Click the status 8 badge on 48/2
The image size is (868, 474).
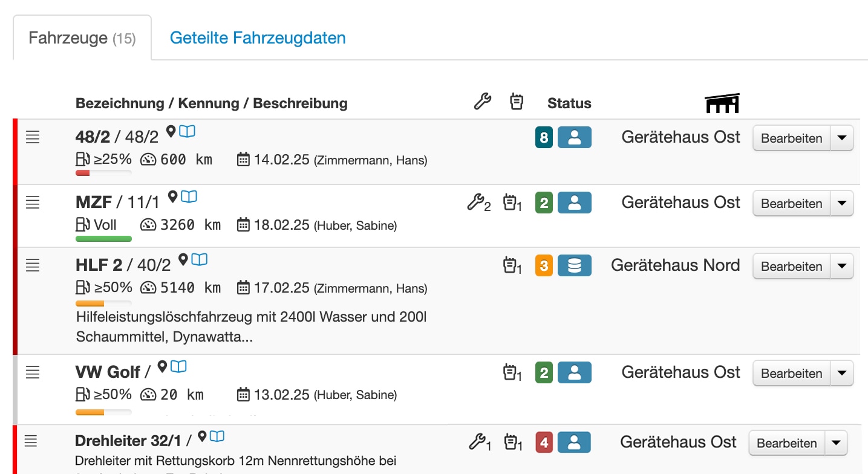pos(544,137)
